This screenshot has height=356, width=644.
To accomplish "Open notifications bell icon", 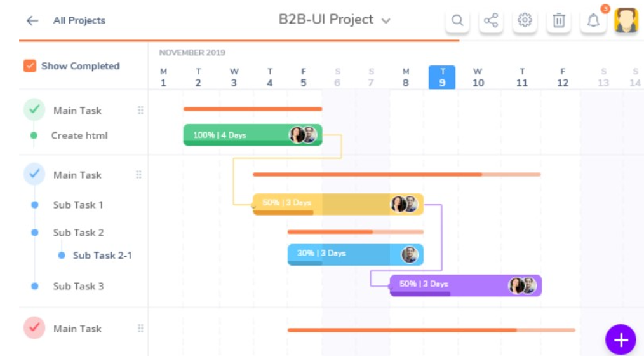I will coord(593,20).
